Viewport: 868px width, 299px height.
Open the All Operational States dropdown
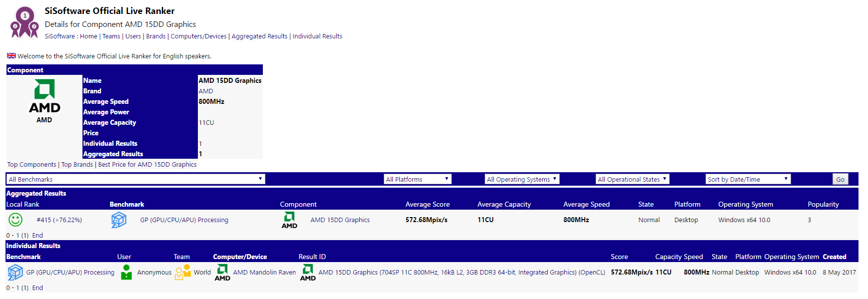pyautogui.click(x=632, y=179)
